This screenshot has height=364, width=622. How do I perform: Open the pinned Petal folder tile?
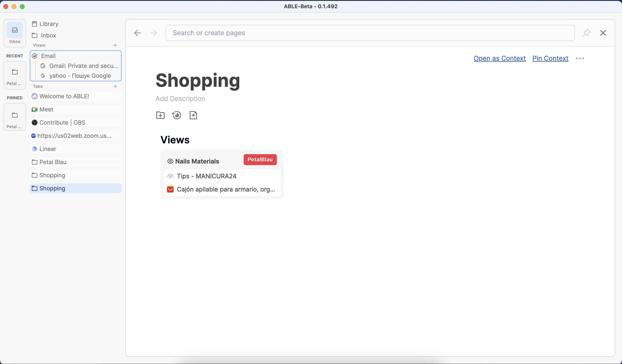pos(15,117)
